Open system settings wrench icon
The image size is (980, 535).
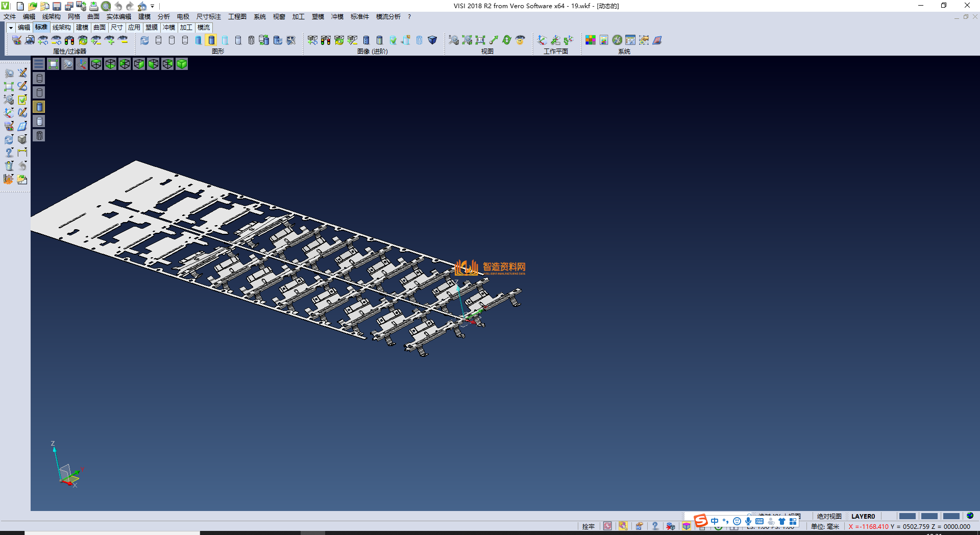[617, 40]
